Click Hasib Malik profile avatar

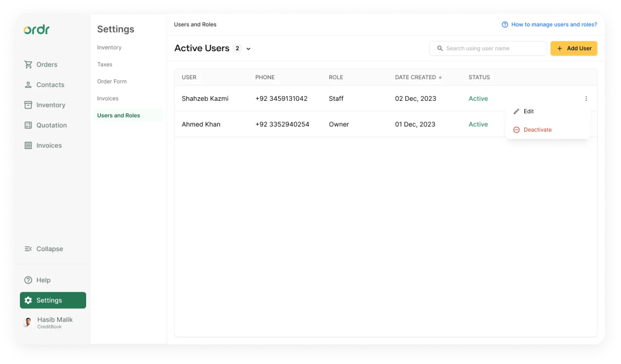[x=28, y=323]
